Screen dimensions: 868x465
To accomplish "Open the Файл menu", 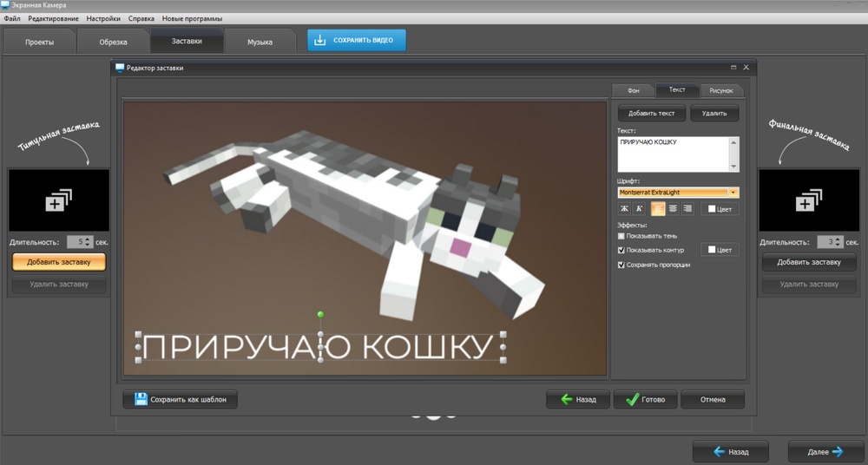I will coord(12,18).
